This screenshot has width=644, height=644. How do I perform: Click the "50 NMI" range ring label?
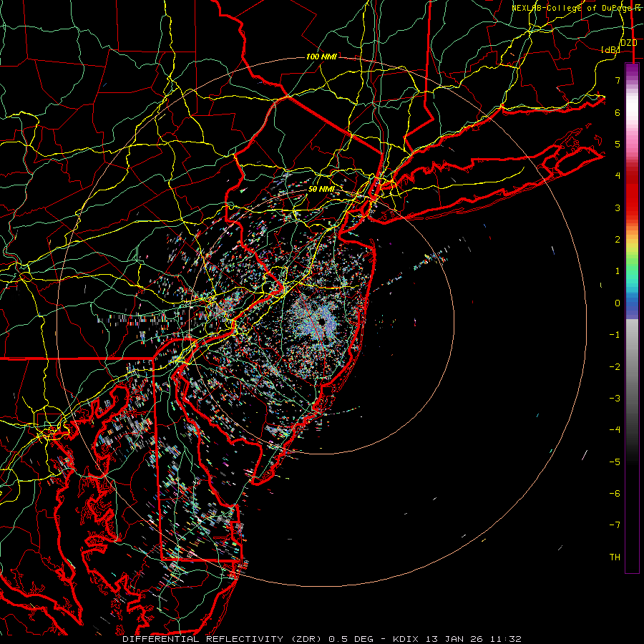point(321,189)
